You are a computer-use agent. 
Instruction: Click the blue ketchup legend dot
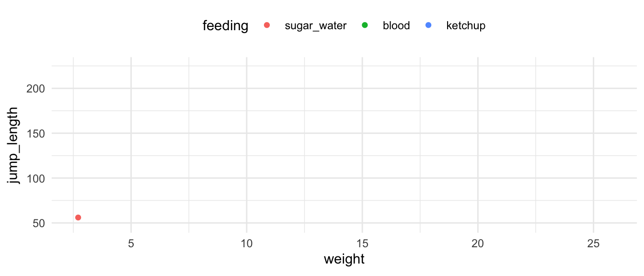(428, 25)
